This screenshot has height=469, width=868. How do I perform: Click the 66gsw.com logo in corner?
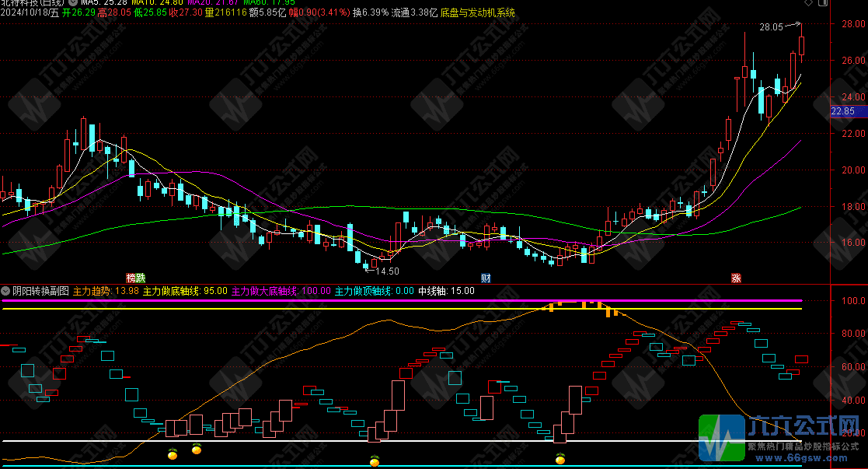(x=782, y=439)
